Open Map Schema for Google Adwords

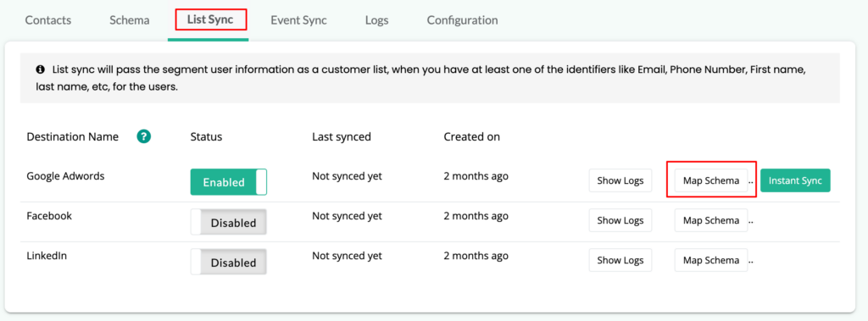[711, 180]
